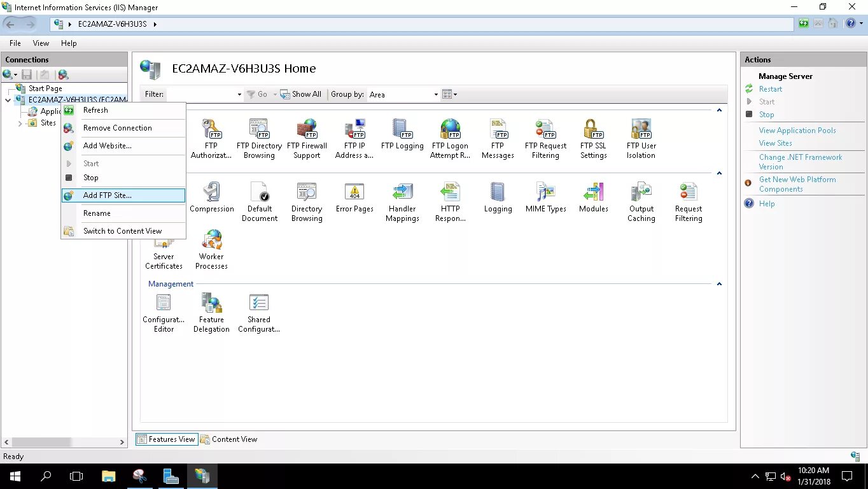The height and width of the screenshot is (489, 868).
Task: Open File Explorer from taskbar
Action: pos(108,476)
